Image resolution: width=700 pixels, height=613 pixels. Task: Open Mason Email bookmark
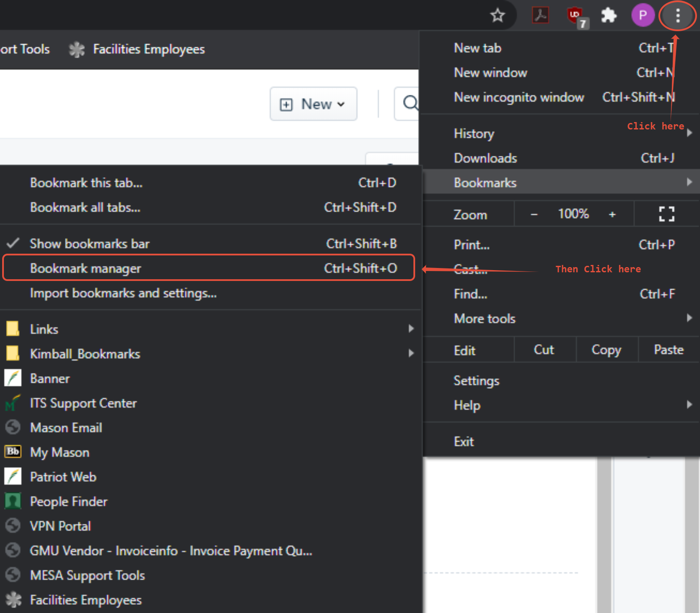click(x=210, y=428)
